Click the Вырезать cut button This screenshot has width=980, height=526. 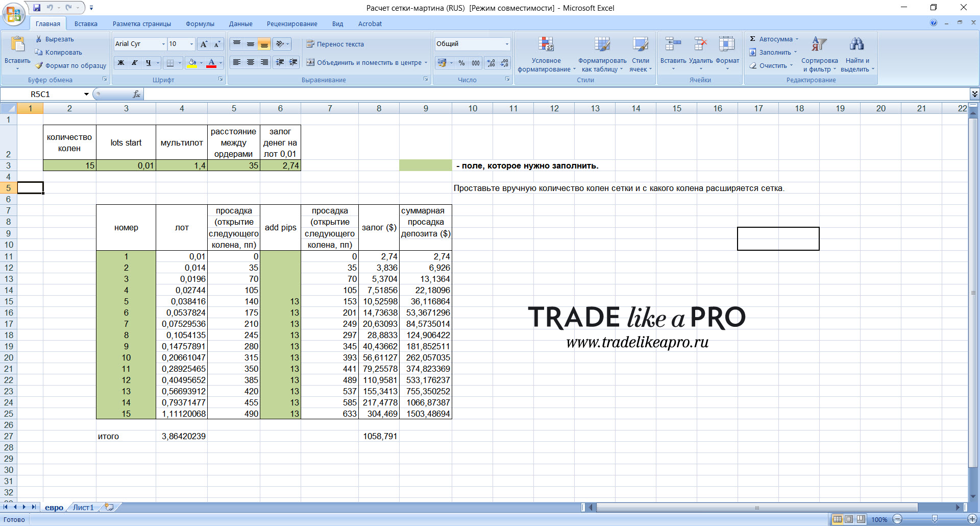[55, 39]
